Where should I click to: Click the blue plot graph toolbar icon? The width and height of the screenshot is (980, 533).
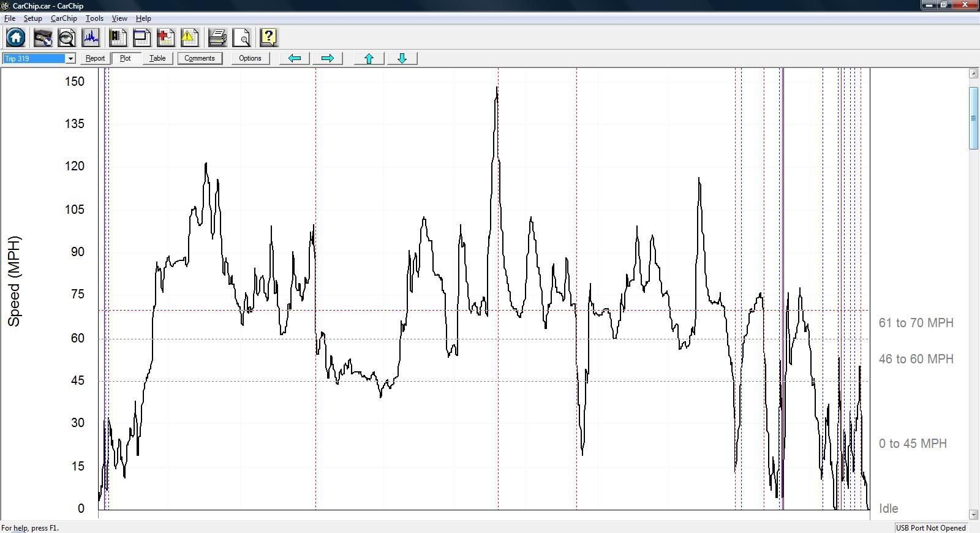pos(91,38)
